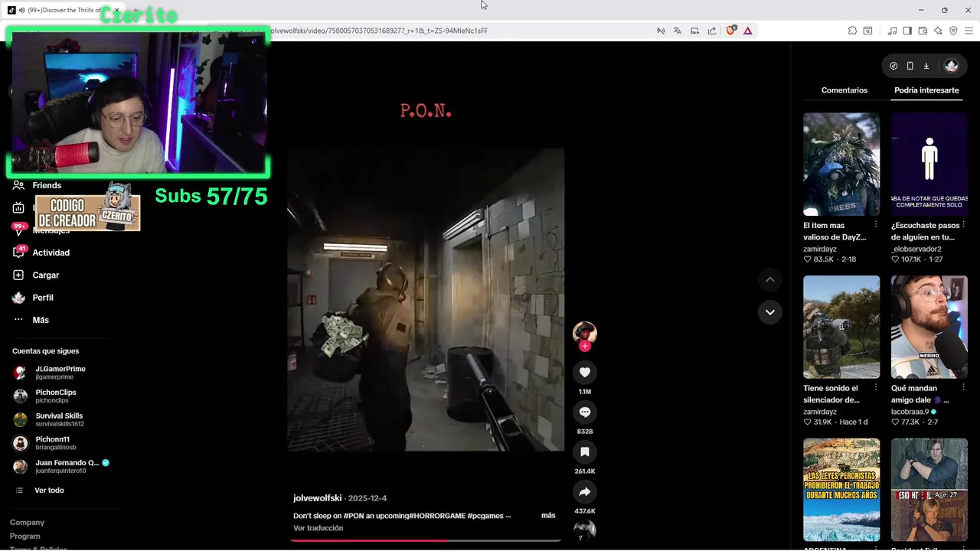Open lacobraaa.9 author name

click(x=910, y=412)
